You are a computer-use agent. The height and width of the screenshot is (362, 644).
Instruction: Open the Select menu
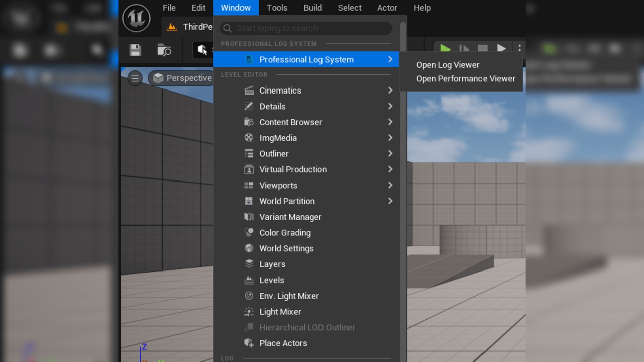[x=350, y=8]
